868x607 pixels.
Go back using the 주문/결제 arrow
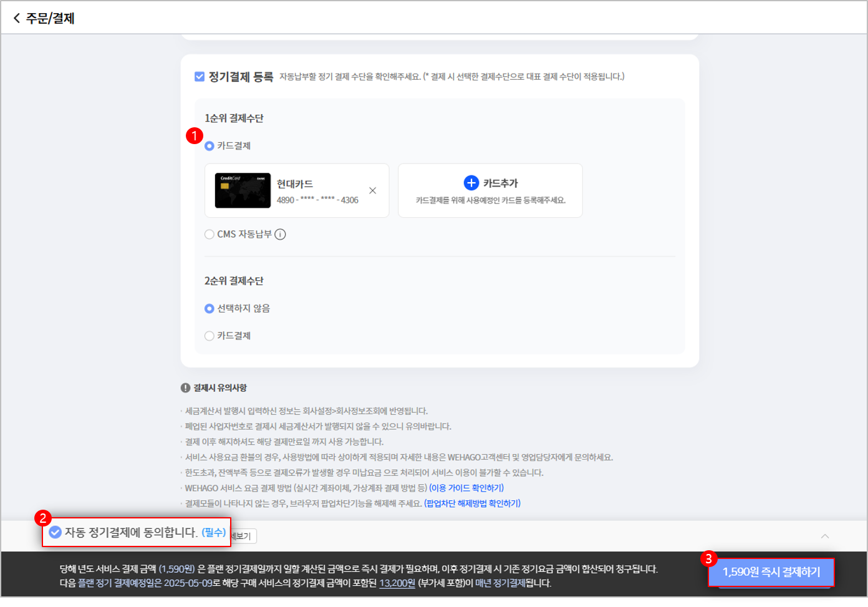pyautogui.click(x=17, y=18)
